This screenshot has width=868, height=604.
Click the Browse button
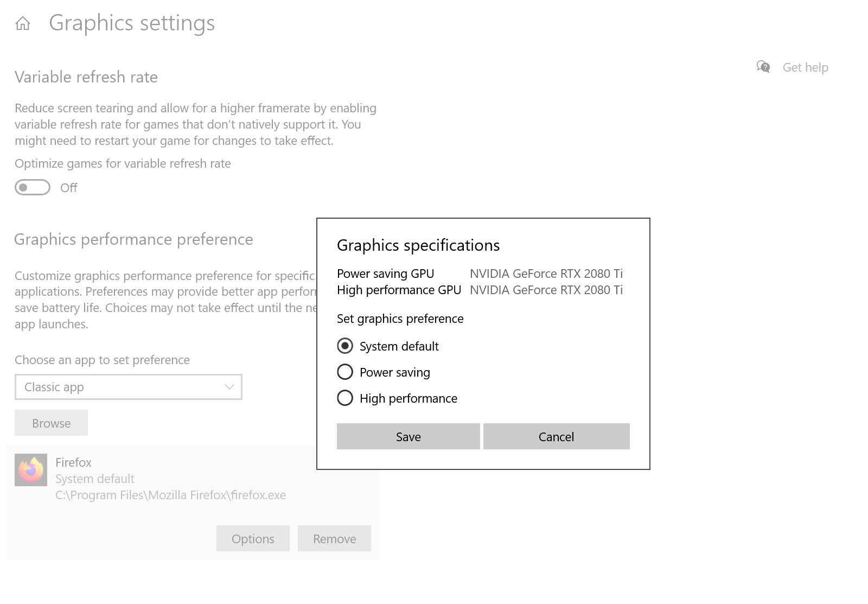(x=51, y=423)
